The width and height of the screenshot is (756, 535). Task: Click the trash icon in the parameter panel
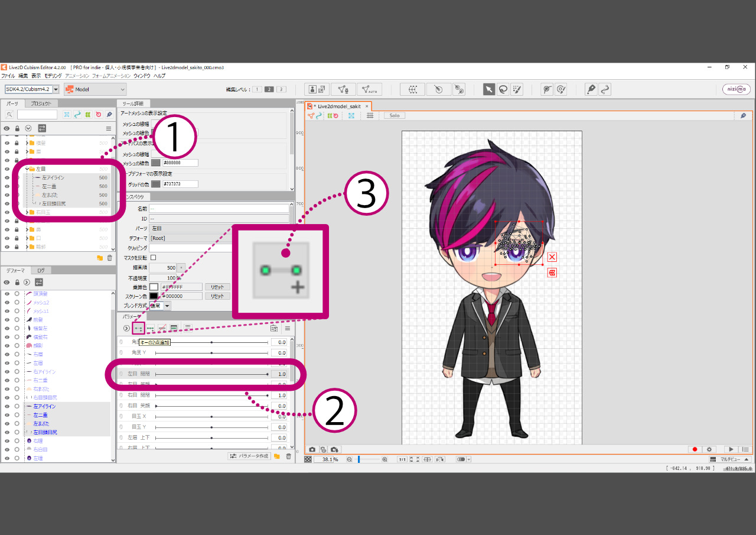(288, 456)
